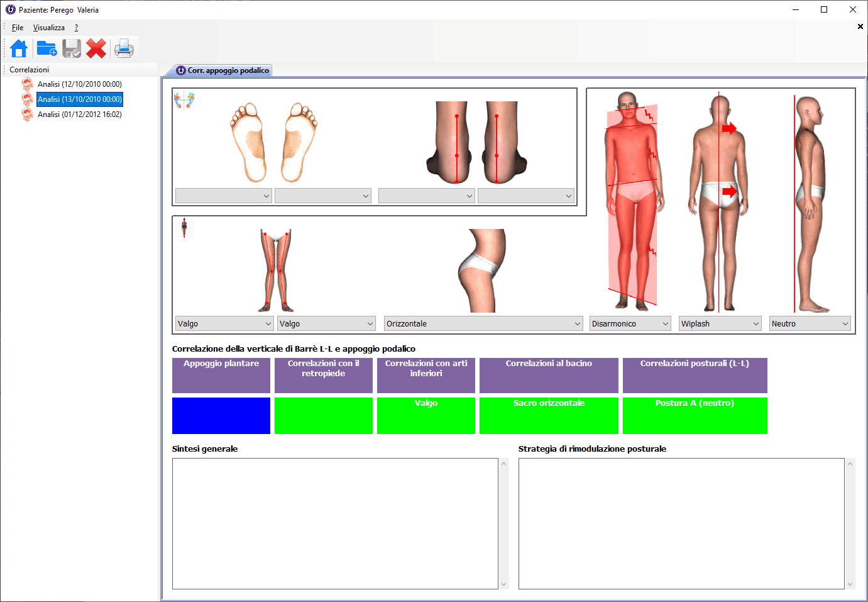
Task: Select analysis icon dated 01/12/2012
Action: (x=28, y=114)
